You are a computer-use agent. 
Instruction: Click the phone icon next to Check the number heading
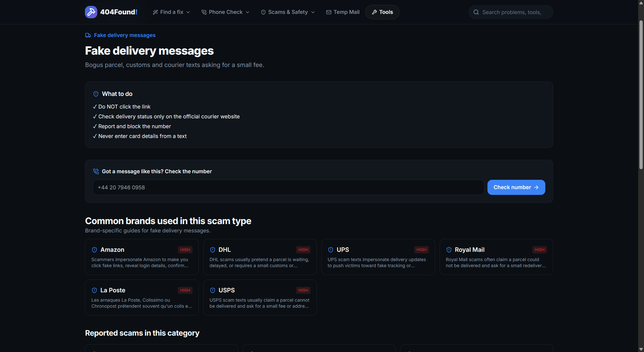(x=96, y=171)
